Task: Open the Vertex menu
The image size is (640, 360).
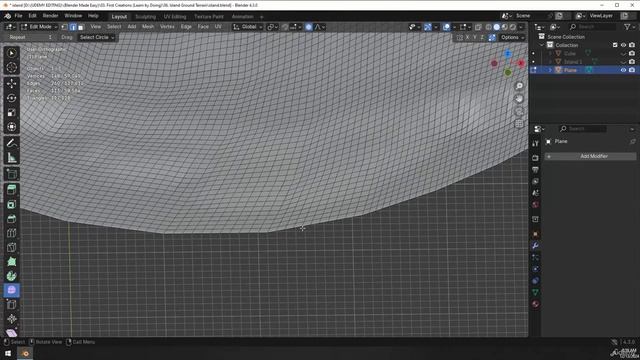Action: coord(167,27)
